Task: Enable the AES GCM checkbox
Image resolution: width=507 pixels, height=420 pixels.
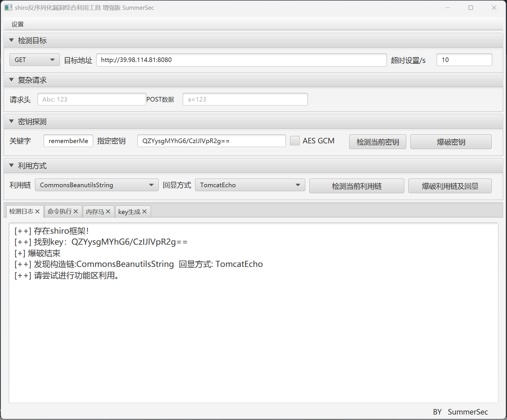Action: [x=295, y=141]
